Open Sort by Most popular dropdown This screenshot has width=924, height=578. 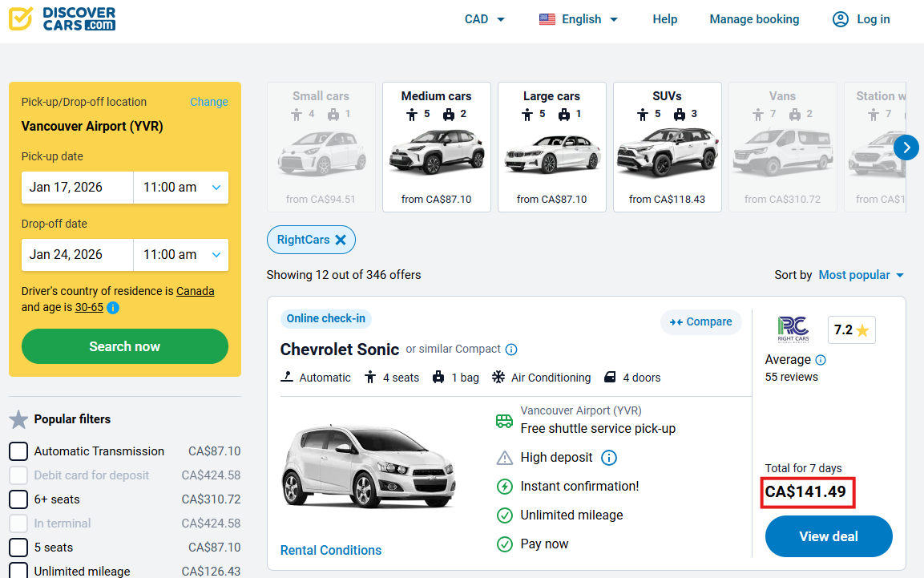[861, 275]
